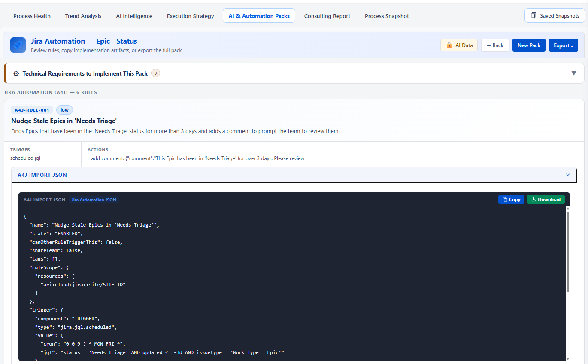Click the 'scheduled jql' trigger value

tap(25, 158)
